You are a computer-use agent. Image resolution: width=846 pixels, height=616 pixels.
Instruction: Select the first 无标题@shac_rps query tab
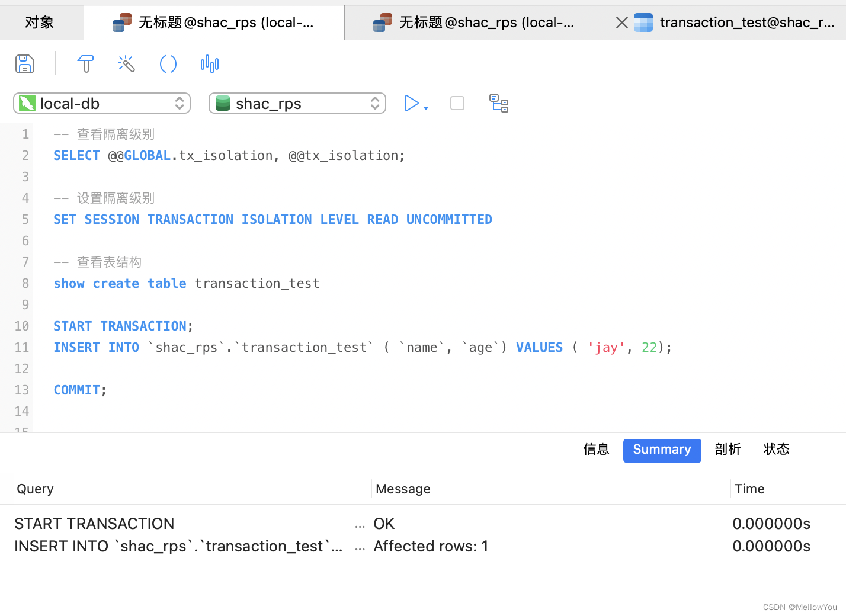click(214, 23)
